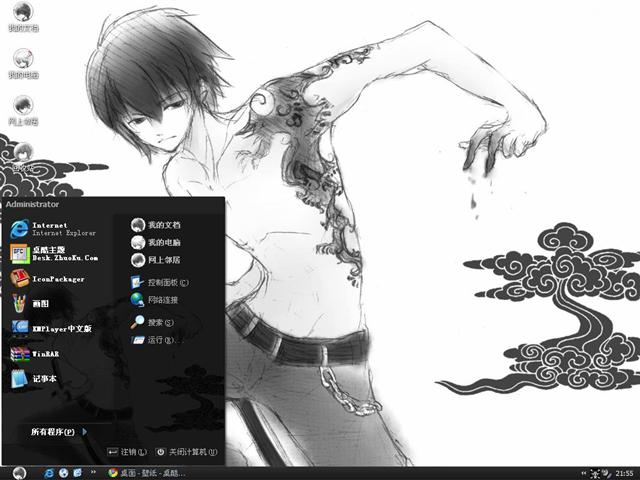Click 关闭计算机(U) shut down button
Image resolution: width=640 pixels, height=480 pixels.
pos(186,452)
